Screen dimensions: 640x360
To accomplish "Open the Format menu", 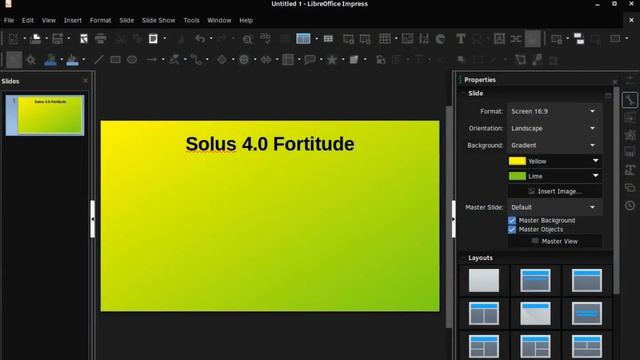I will [100, 20].
